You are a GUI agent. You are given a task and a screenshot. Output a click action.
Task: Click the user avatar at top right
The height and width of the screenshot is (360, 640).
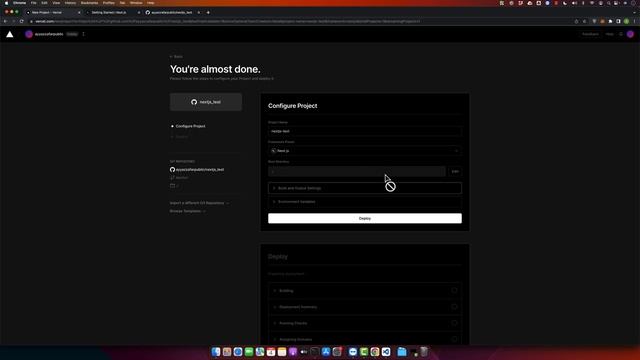630,34
